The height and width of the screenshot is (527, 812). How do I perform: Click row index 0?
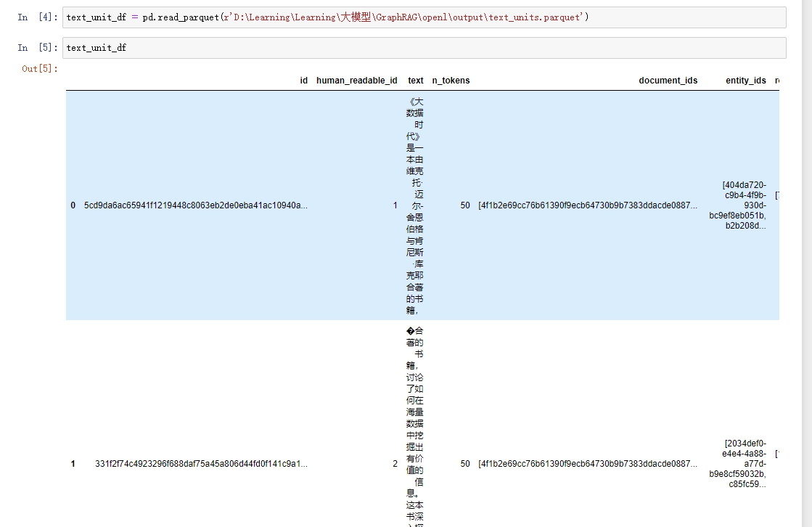click(73, 205)
